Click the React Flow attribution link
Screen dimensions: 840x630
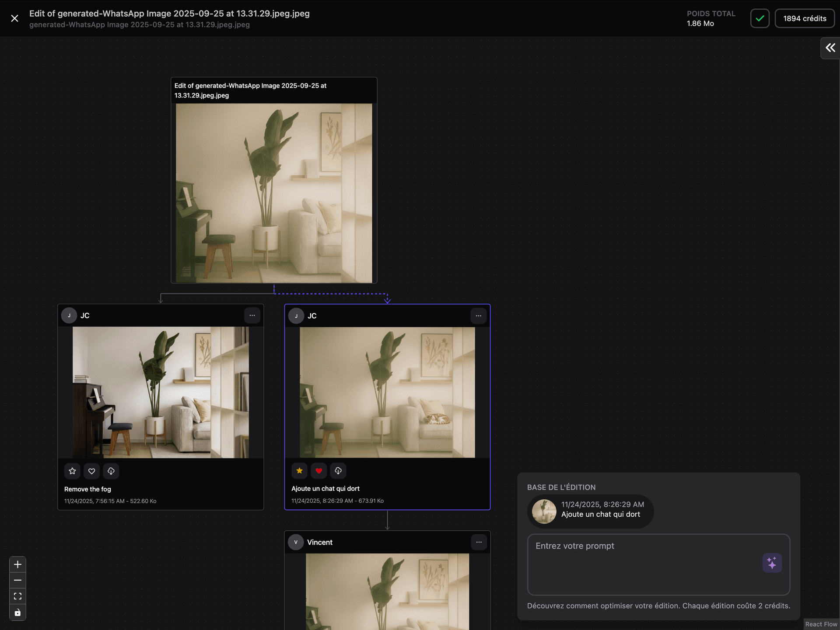coord(821,624)
